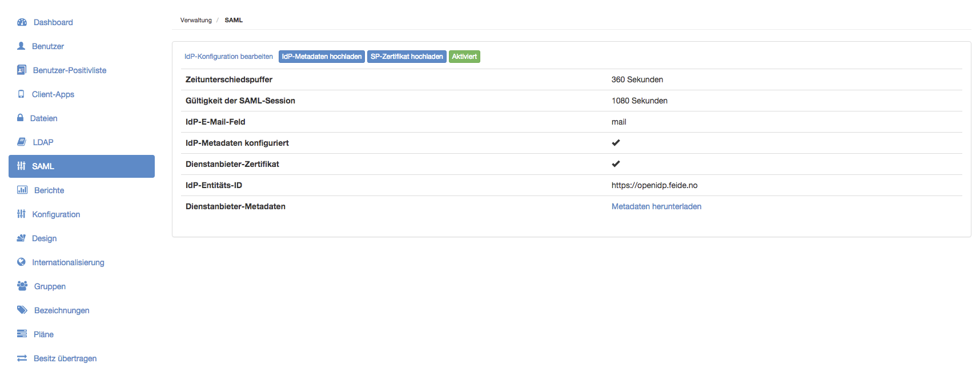Click Dienstanbieter-Zertifikat row label
This screenshot has width=980, height=379.
tap(232, 164)
